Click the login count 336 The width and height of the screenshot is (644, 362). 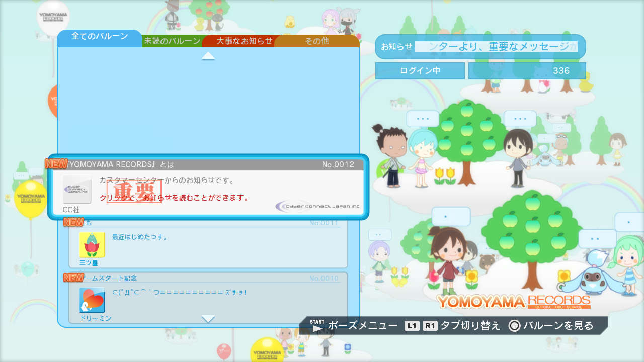527,71
